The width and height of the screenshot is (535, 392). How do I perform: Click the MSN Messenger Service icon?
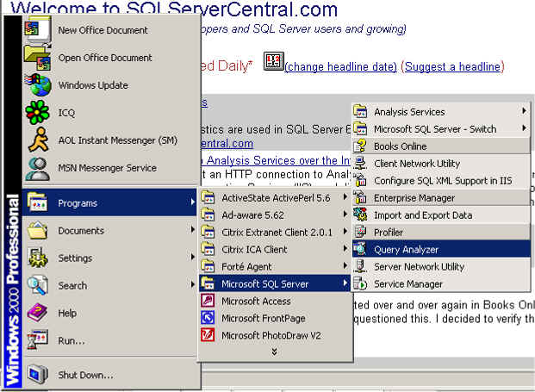38,168
